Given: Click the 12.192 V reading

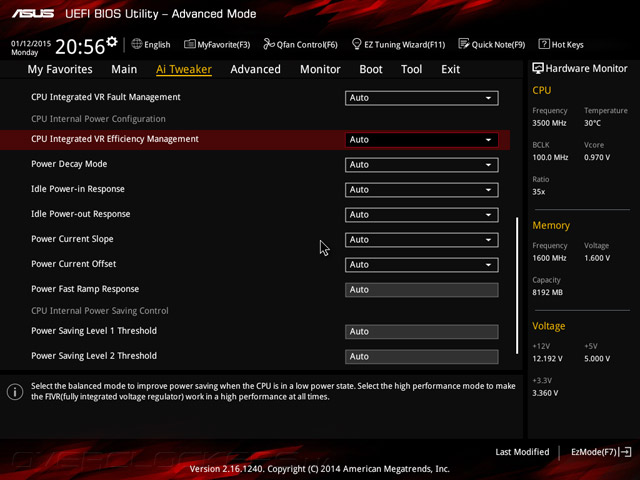Looking at the screenshot, I should [547, 359].
